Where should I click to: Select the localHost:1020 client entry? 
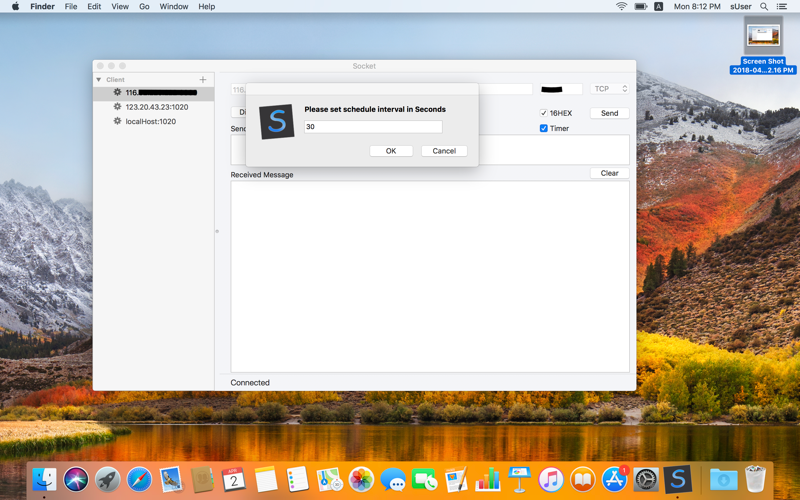150,121
